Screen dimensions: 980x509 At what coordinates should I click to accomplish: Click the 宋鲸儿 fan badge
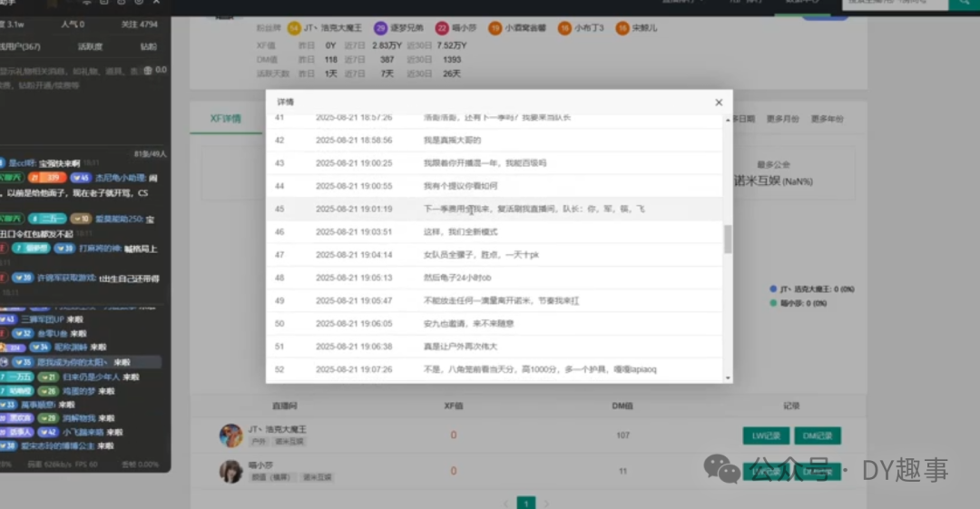637,28
